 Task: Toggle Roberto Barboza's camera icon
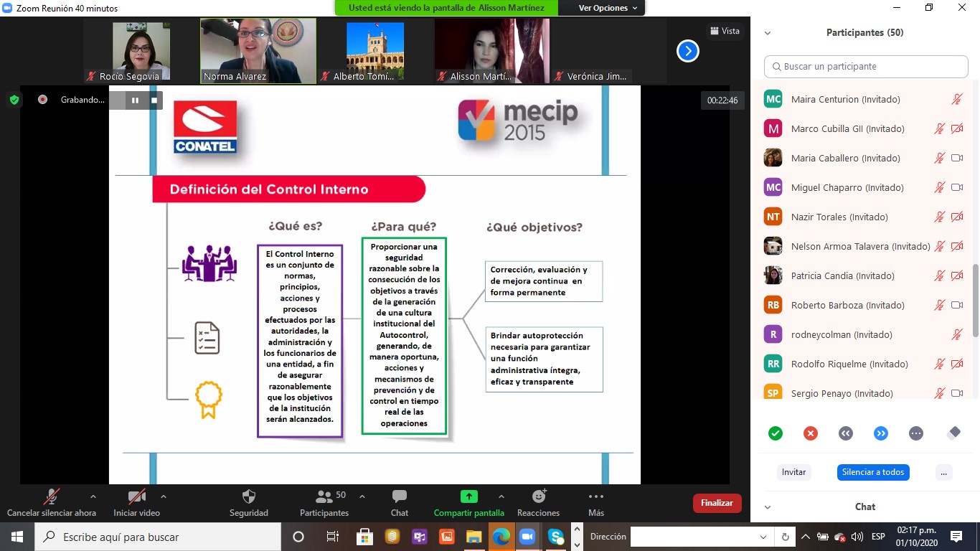[x=957, y=306]
